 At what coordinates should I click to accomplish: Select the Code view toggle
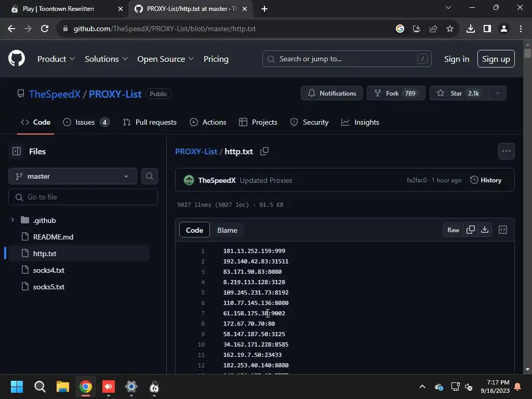pos(194,230)
